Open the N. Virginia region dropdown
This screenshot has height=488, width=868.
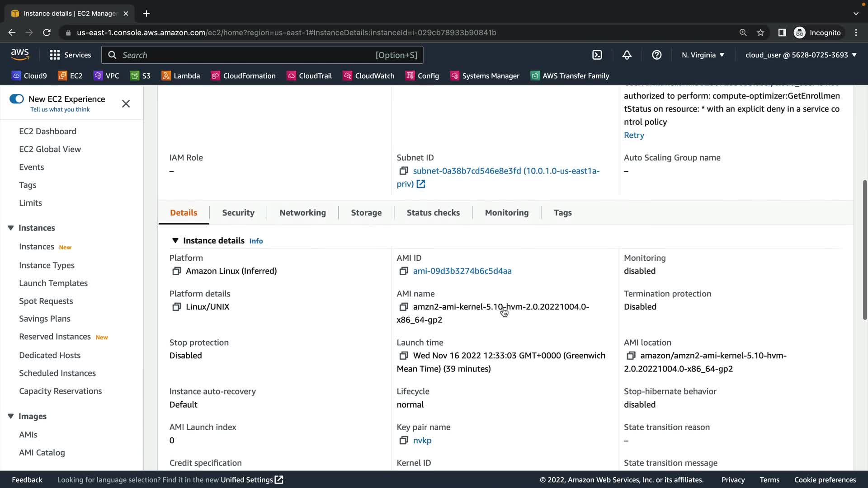click(x=703, y=55)
